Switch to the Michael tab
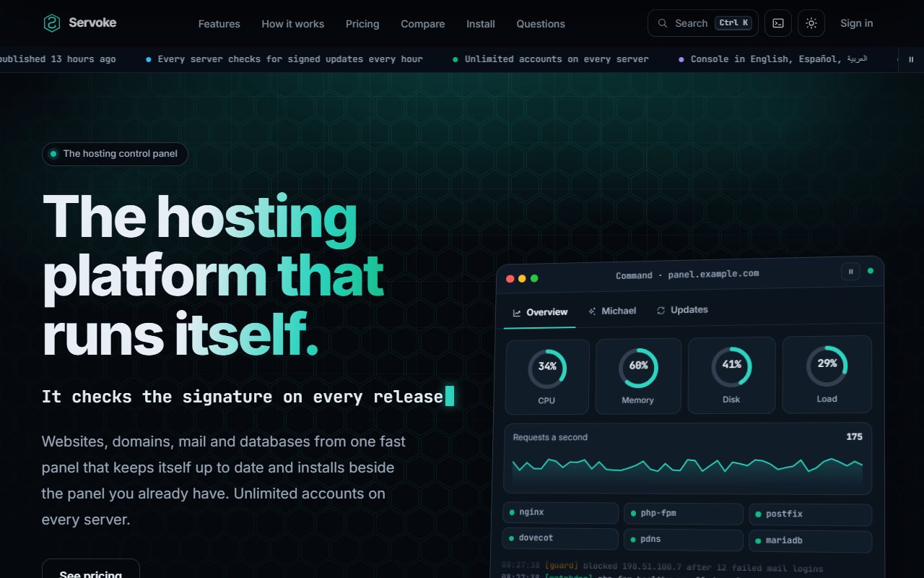924x578 pixels. click(x=612, y=311)
